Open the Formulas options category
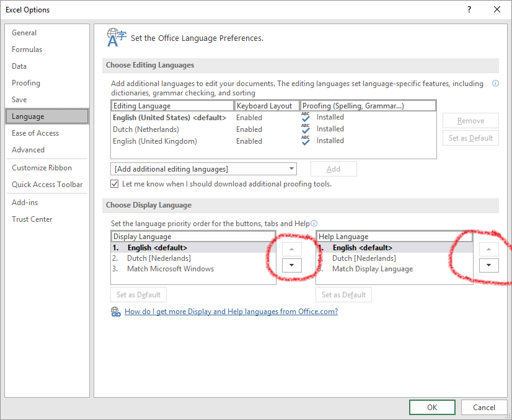The image size is (512, 420). tap(47, 50)
